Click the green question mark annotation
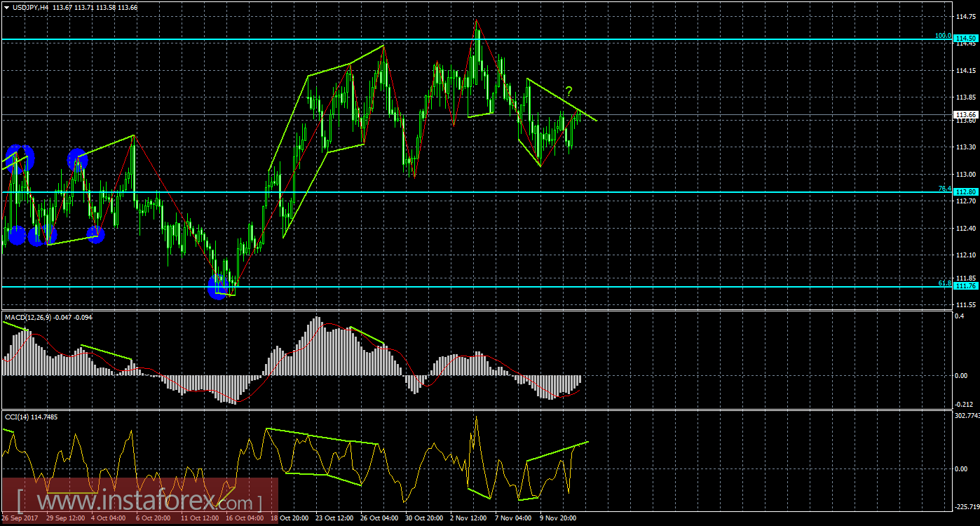This screenshot has width=980, height=526. tap(569, 92)
